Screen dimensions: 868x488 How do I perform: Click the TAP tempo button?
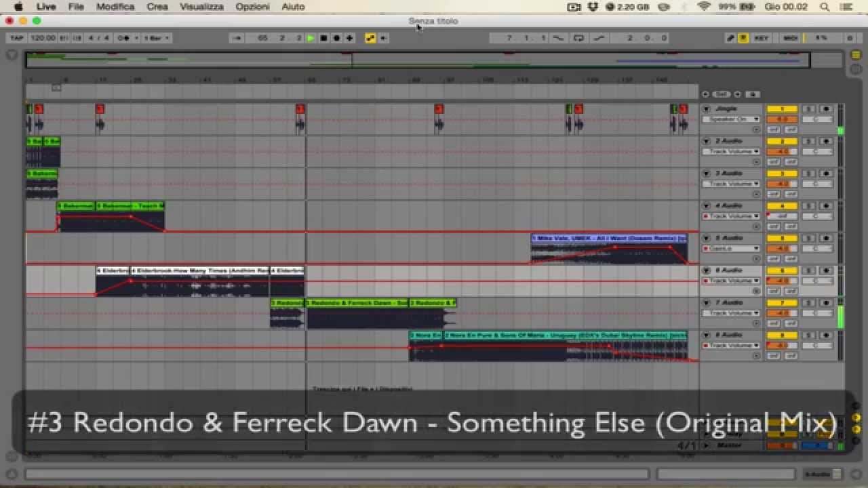(x=17, y=38)
